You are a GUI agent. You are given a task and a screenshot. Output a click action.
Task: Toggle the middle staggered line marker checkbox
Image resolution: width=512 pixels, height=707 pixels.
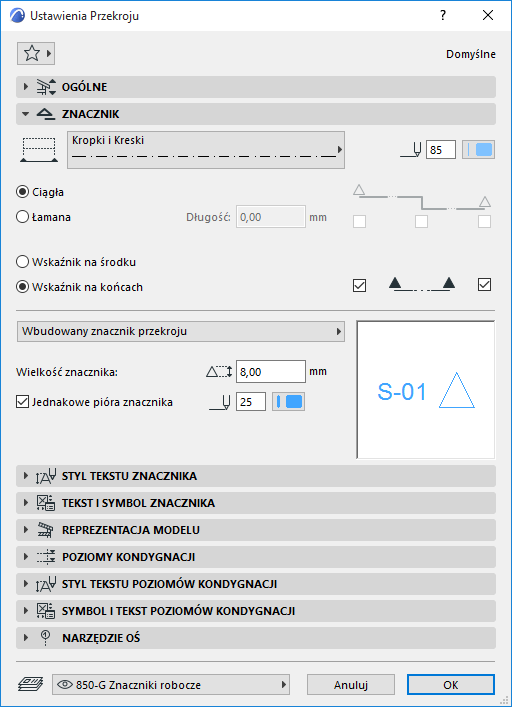click(421, 221)
